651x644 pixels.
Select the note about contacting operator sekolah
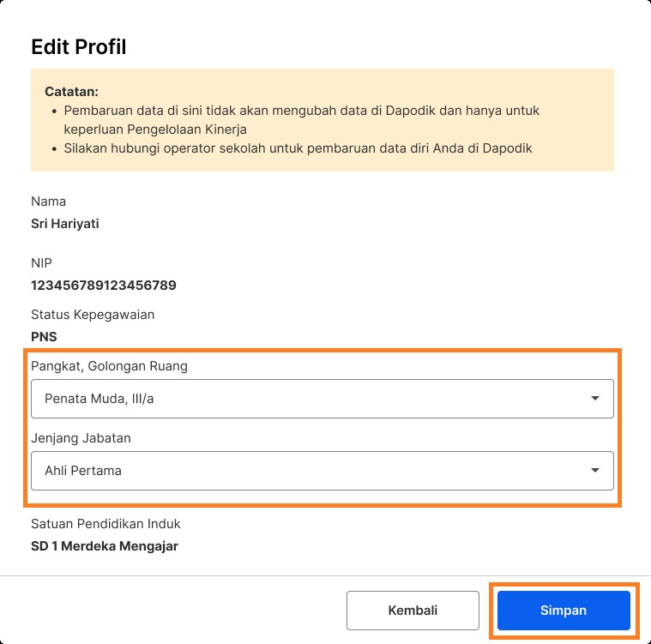pyautogui.click(x=298, y=148)
